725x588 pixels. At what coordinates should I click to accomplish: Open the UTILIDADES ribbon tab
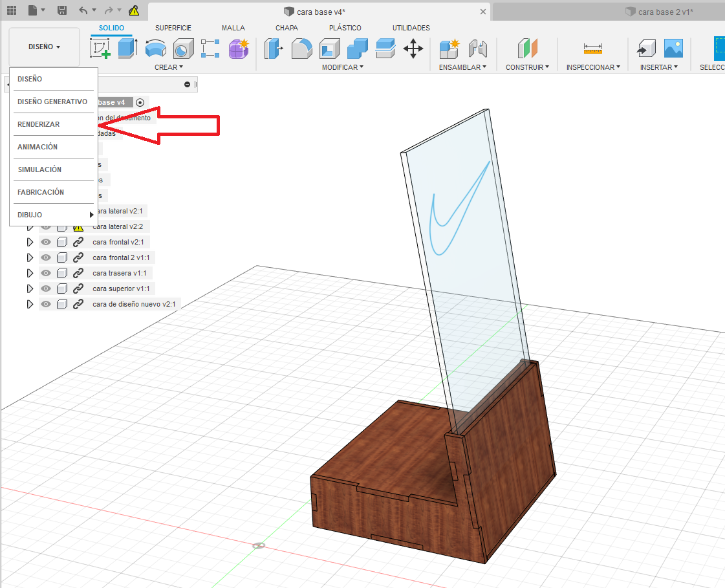411,28
